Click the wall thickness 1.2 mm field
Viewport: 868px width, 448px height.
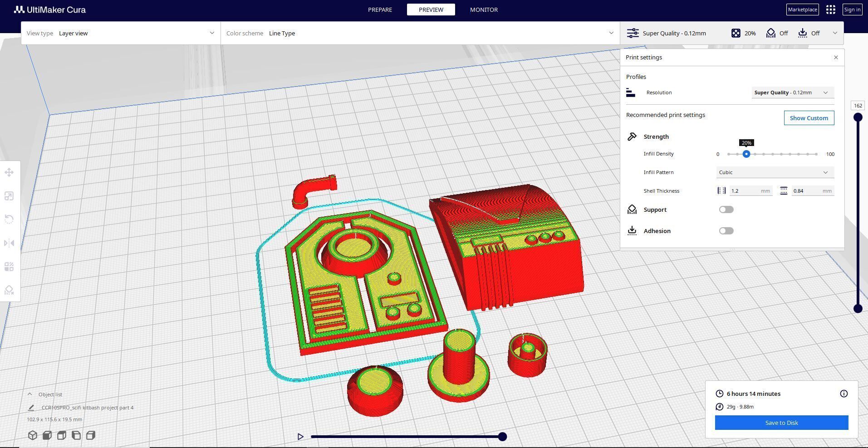750,191
